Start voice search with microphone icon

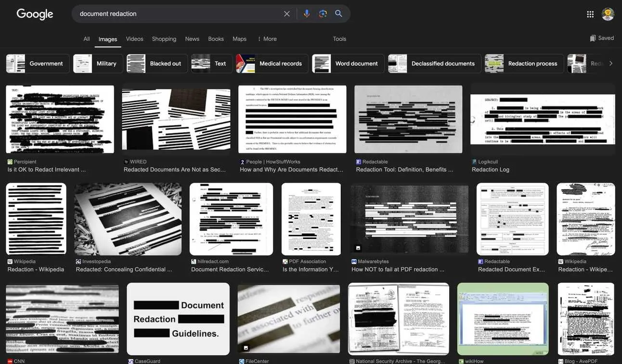[x=307, y=14]
